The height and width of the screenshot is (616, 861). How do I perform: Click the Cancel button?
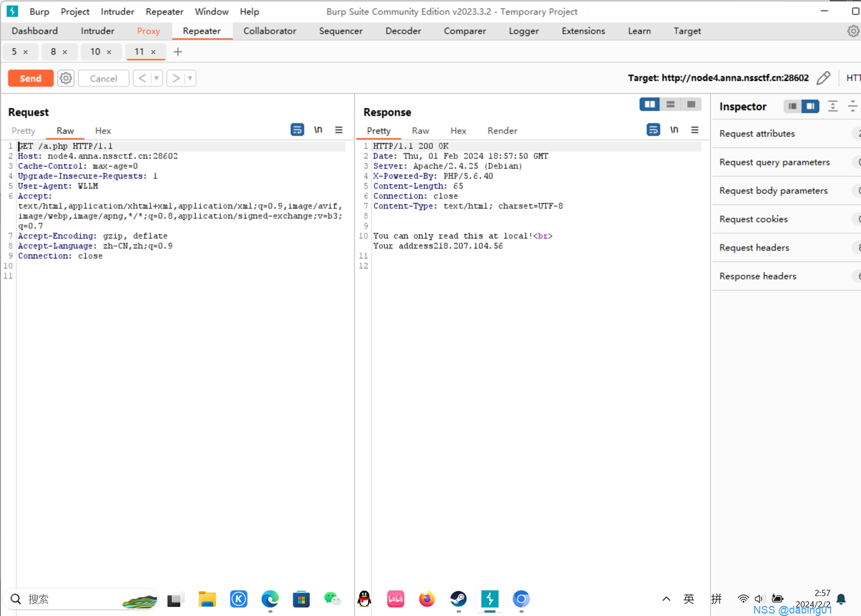click(104, 78)
